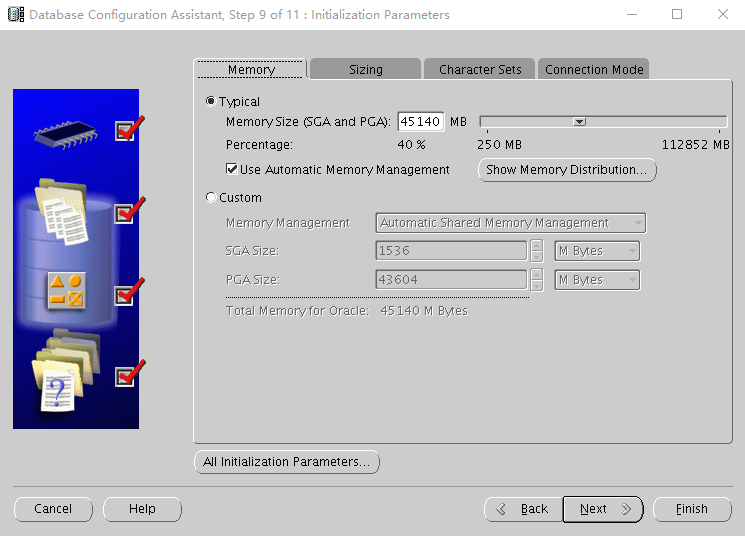This screenshot has width=745, height=536.
Task: Click the 250 MB minimum label
Action: pos(499,144)
